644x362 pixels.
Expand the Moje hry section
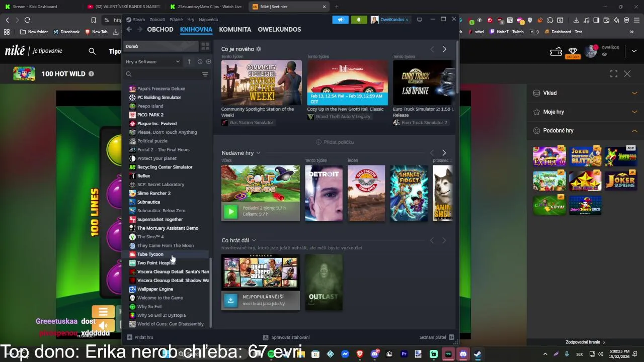[x=634, y=112]
